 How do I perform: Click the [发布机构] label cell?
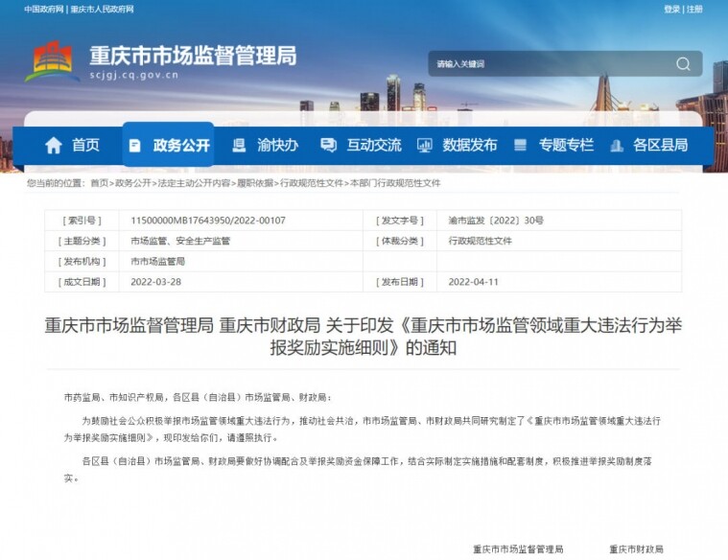pyautogui.click(x=82, y=262)
